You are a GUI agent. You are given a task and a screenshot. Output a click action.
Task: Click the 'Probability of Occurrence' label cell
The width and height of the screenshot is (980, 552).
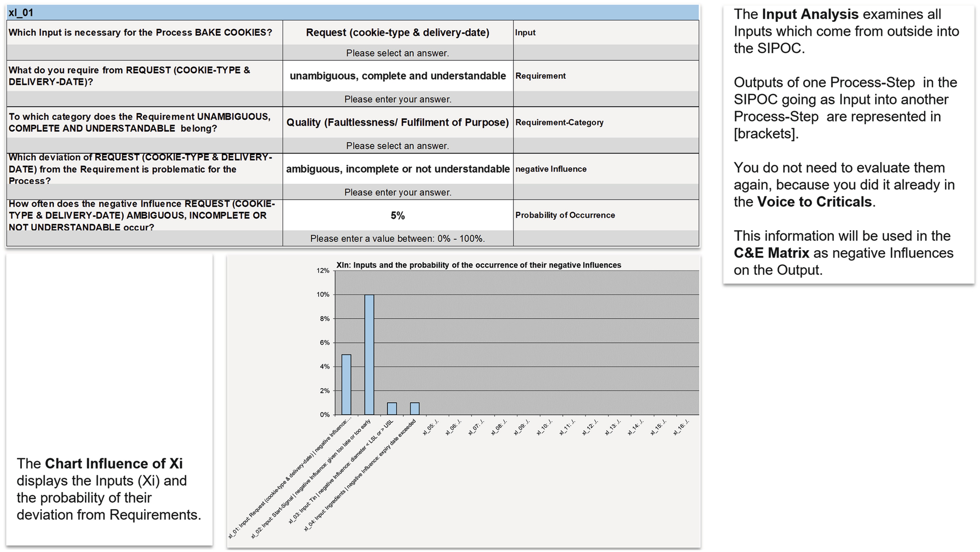[606, 215]
